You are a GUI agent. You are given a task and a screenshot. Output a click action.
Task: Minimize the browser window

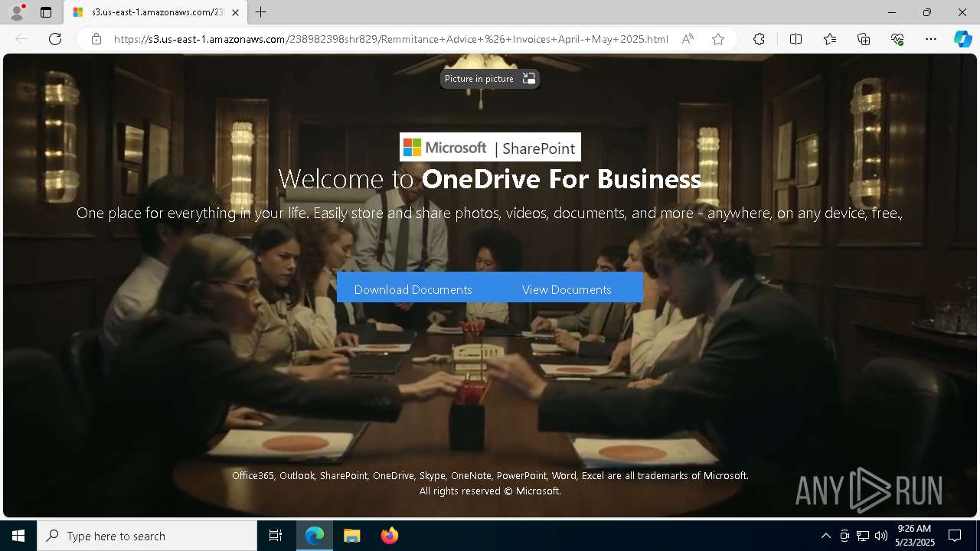892,12
